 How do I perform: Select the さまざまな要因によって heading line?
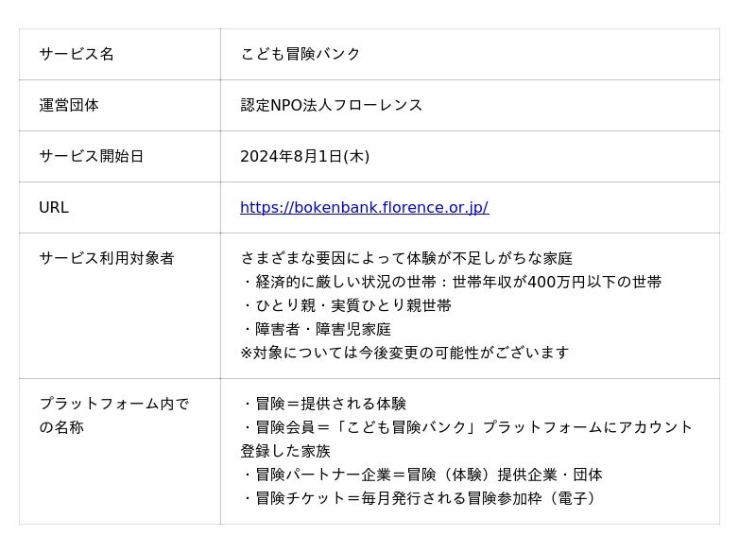(x=406, y=258)
